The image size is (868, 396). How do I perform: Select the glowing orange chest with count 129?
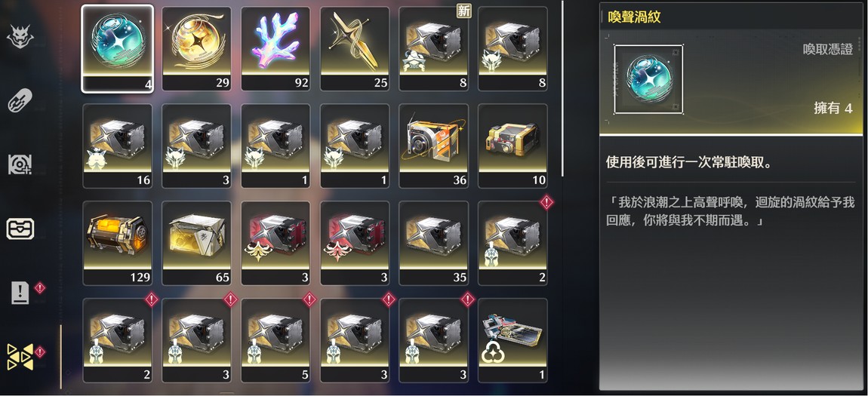[x=117, y=244]
